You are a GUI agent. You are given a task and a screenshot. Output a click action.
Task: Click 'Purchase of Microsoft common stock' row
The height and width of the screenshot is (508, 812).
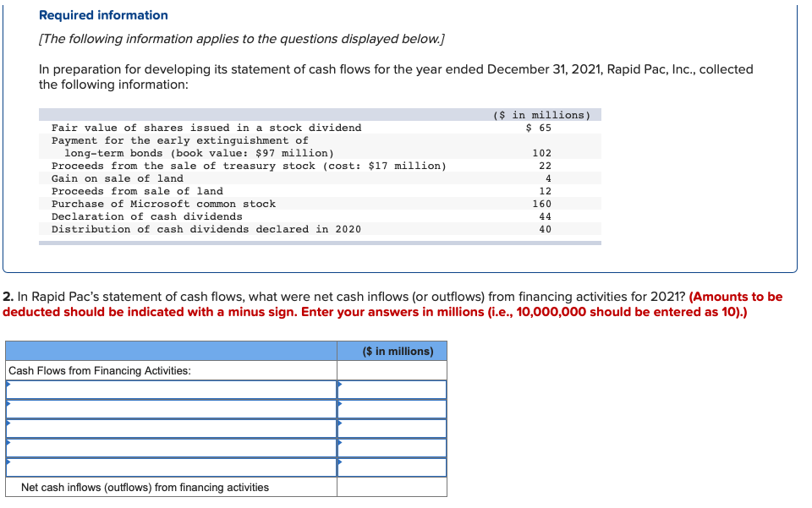pos(320,204)
